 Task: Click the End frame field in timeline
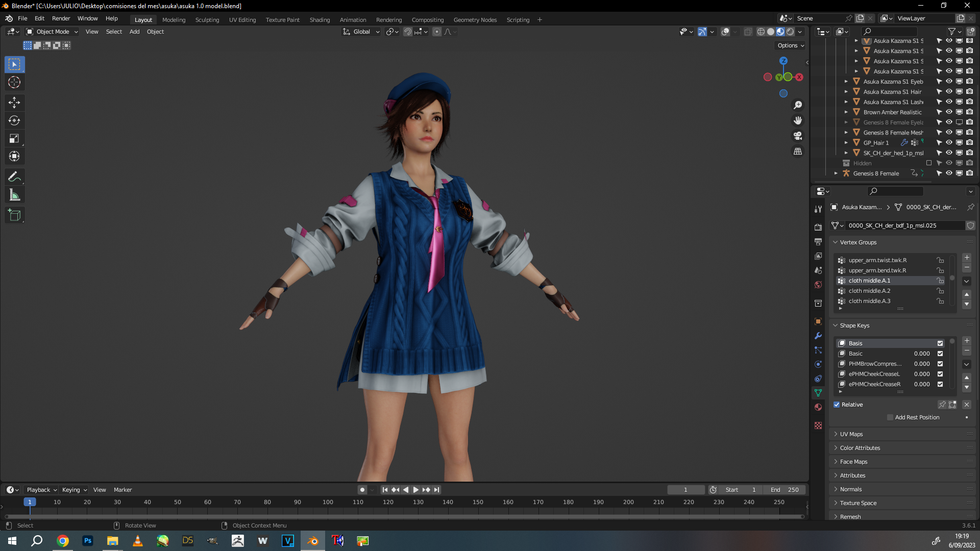(785, 490)
